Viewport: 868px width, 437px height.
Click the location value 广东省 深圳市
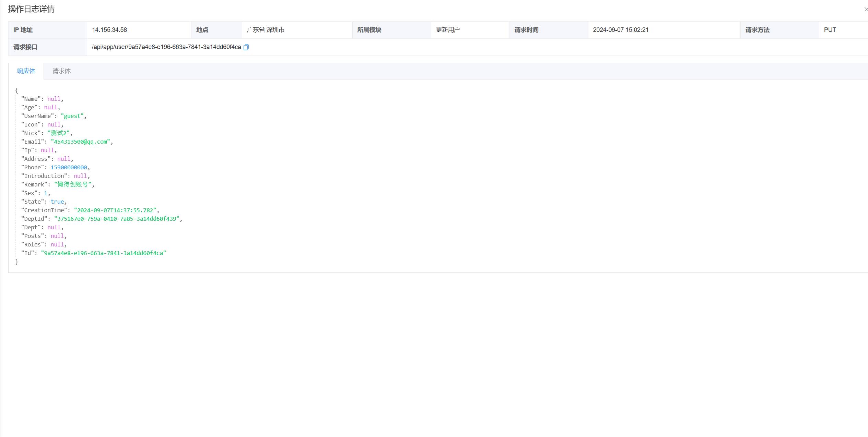coord(266,30)
